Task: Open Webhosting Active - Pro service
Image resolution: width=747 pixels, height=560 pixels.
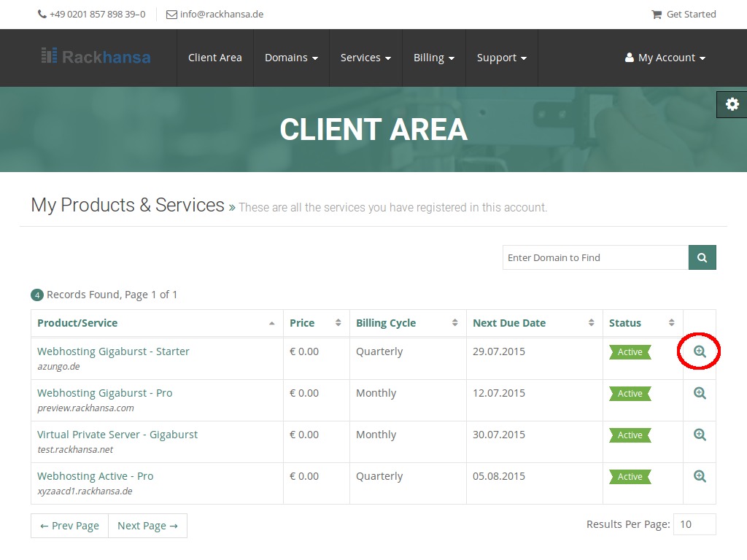Action: click(x=96, y=475)
